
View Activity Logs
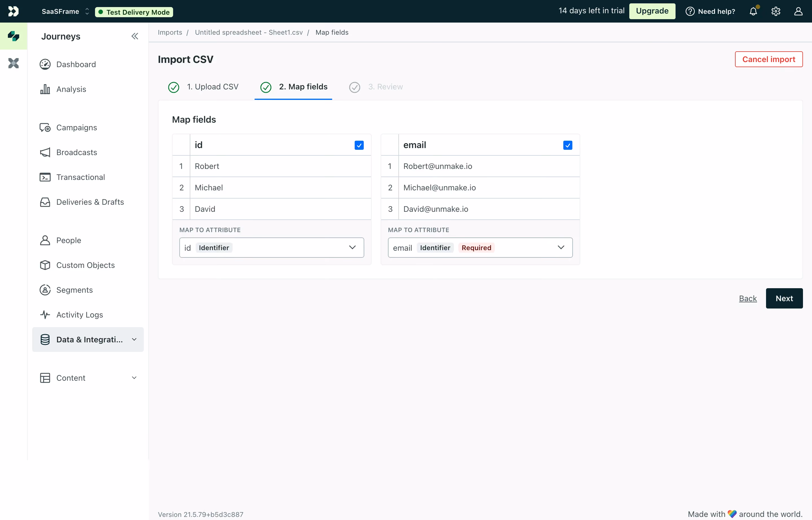88,315
